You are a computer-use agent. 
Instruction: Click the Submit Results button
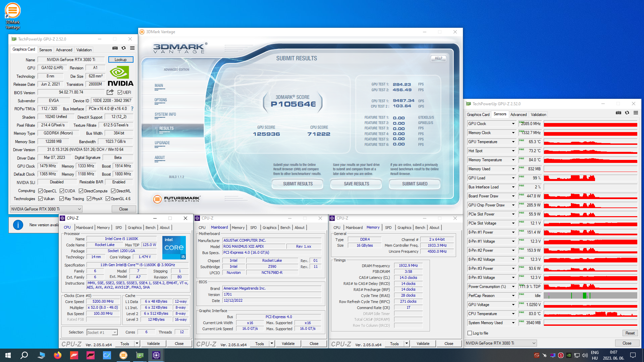coord(298,184)
